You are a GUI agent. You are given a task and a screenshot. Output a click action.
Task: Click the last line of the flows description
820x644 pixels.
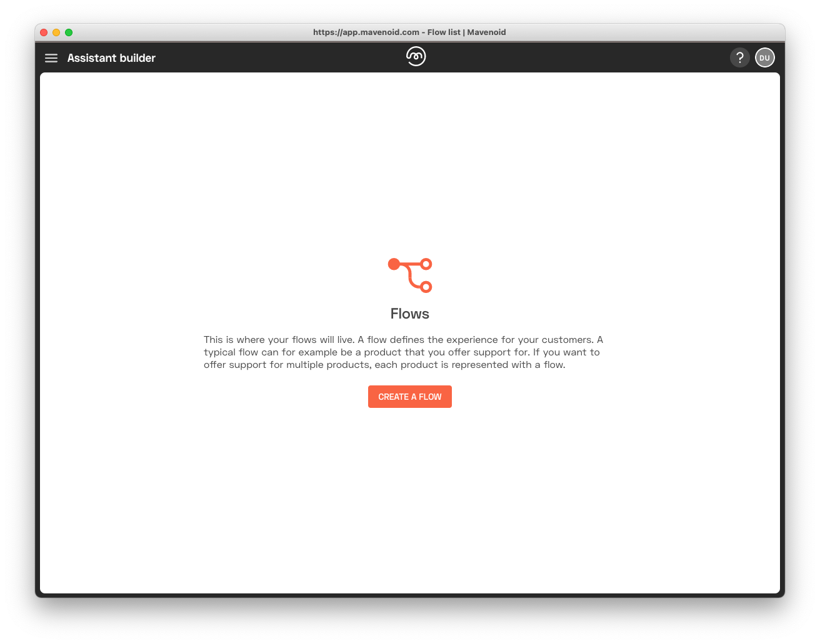[x=384, y=365]
